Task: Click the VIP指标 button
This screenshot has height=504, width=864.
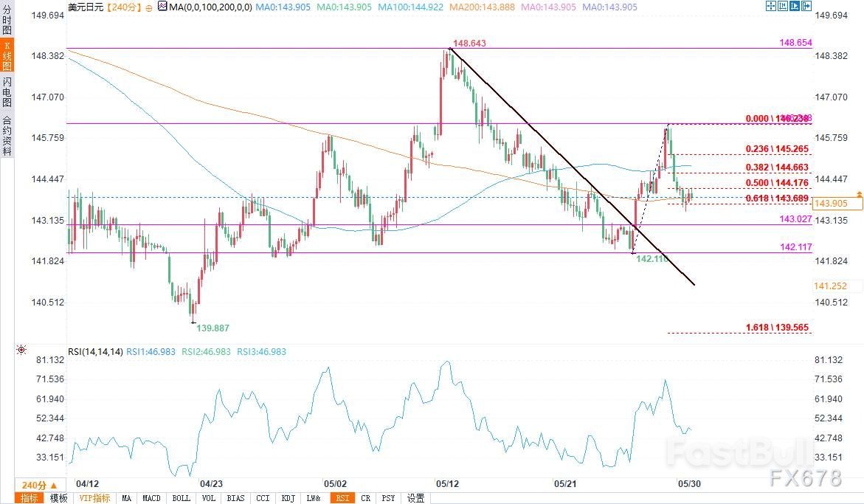Action: [94, 498]
